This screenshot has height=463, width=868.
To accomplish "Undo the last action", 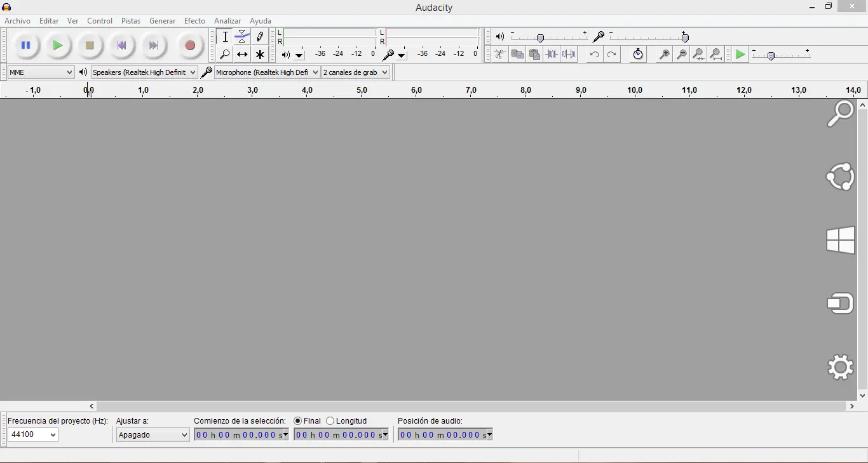I will click(594, 55).
